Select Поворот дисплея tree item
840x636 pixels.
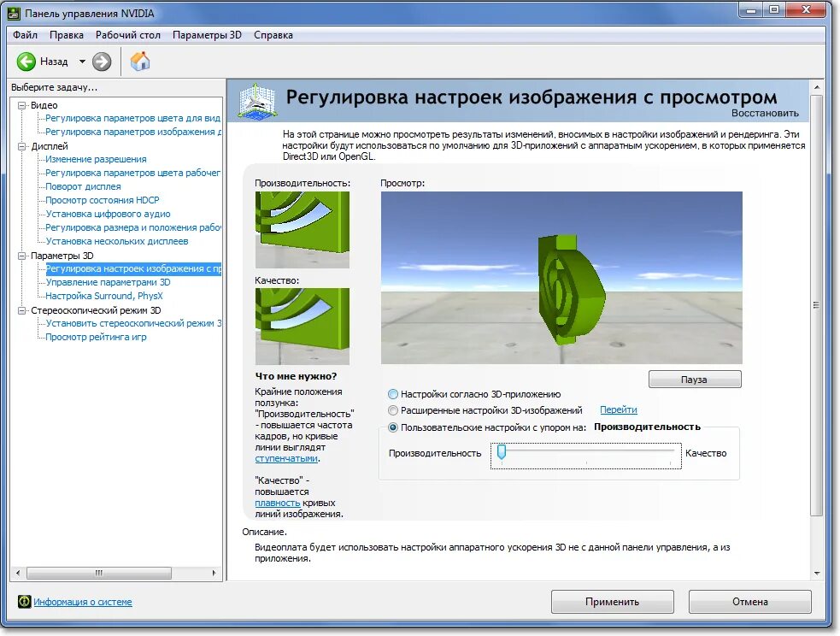[83, 186]
